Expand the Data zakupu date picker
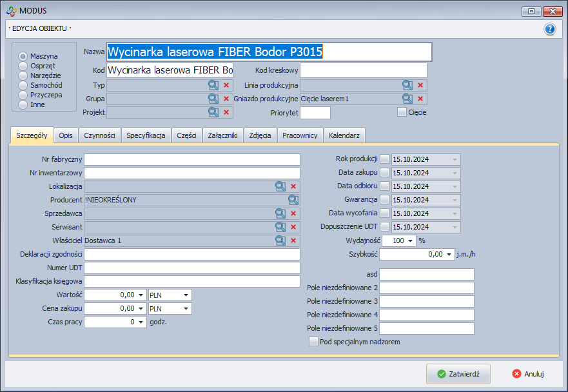 point(455,173)
